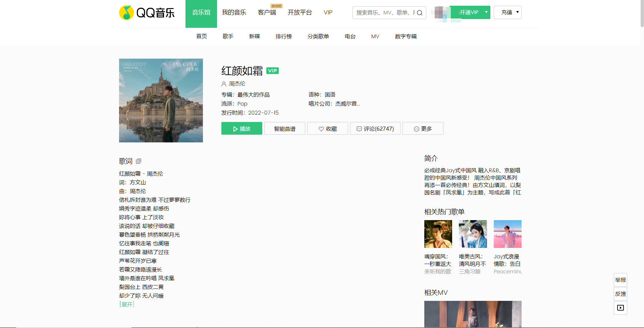The height and width of the screenshot is (328, 644).
Task: Open the 周杰伦 artist link
Action: click(x=236, y=84)
